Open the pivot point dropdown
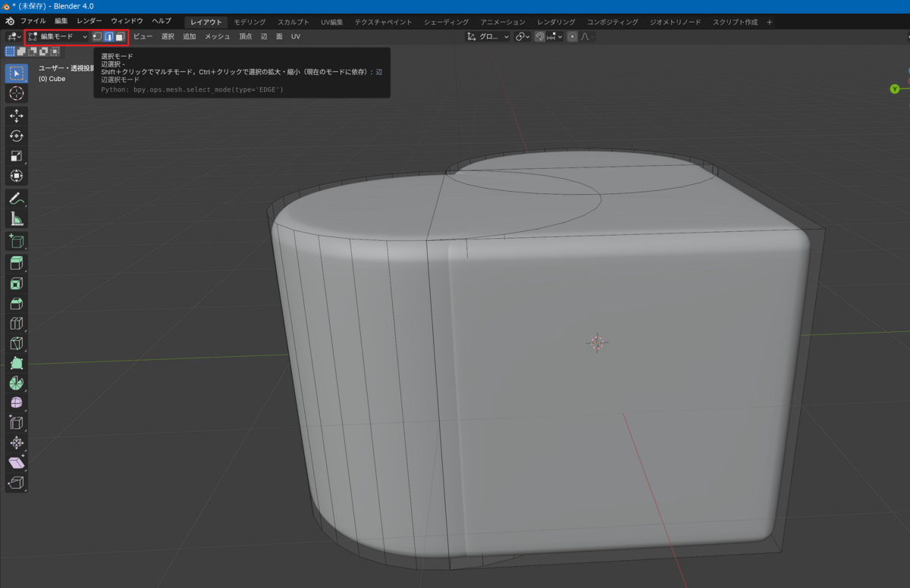 coord(522,36)
